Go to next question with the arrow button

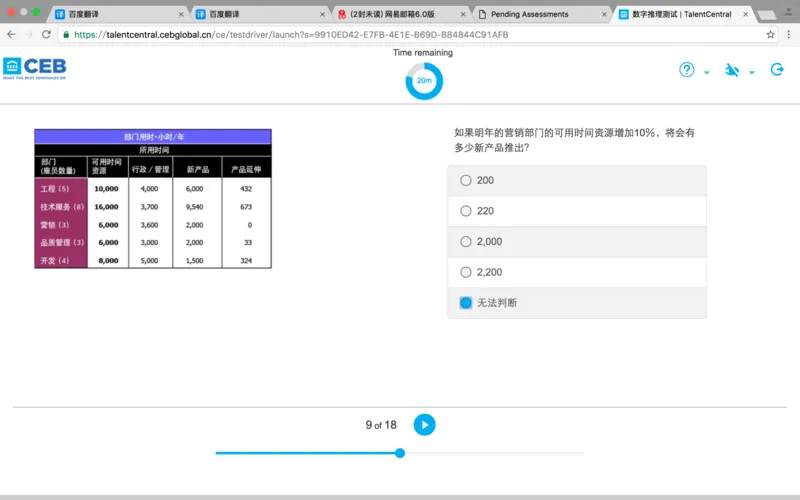424,424
